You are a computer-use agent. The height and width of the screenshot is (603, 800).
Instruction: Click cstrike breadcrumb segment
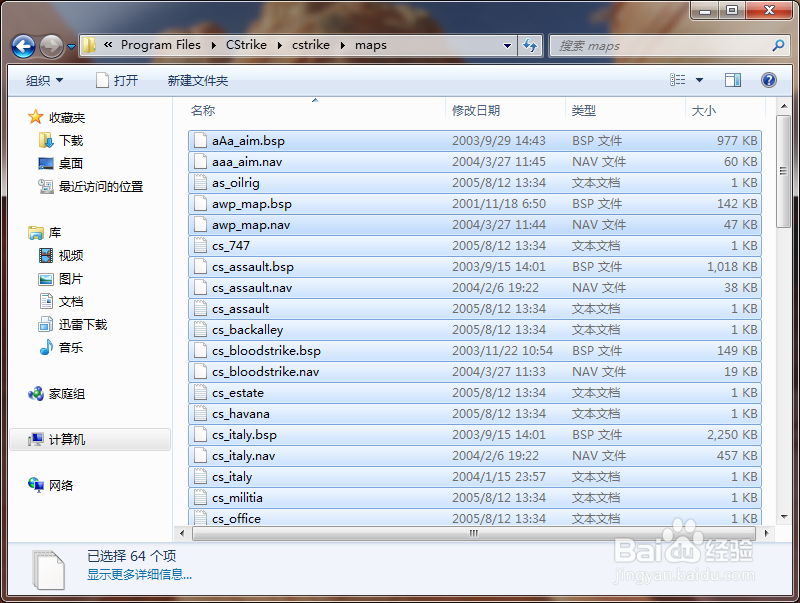(311, 45)
